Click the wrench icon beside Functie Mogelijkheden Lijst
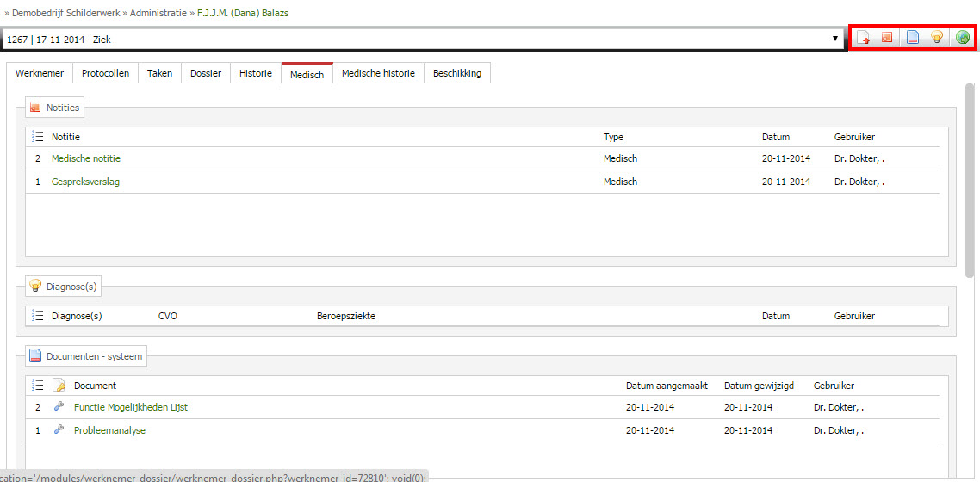Viewport: 980px width, 482px height. click(59, 406)
